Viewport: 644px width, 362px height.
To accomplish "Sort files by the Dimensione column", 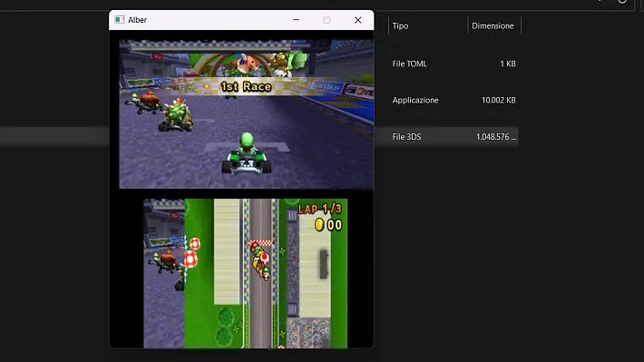I will pos(493,26).
